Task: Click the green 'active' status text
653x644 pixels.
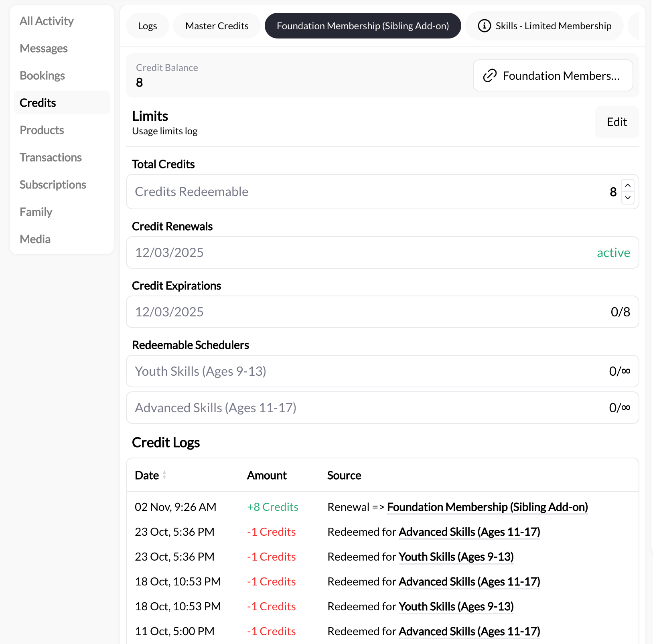Action: [x=613, y=252]
